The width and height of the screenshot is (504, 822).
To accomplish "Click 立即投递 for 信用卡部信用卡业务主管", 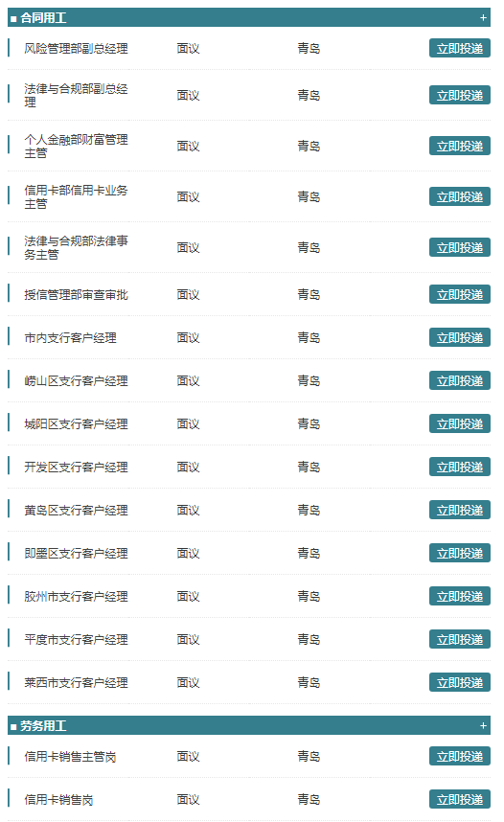I will [459, 196].
